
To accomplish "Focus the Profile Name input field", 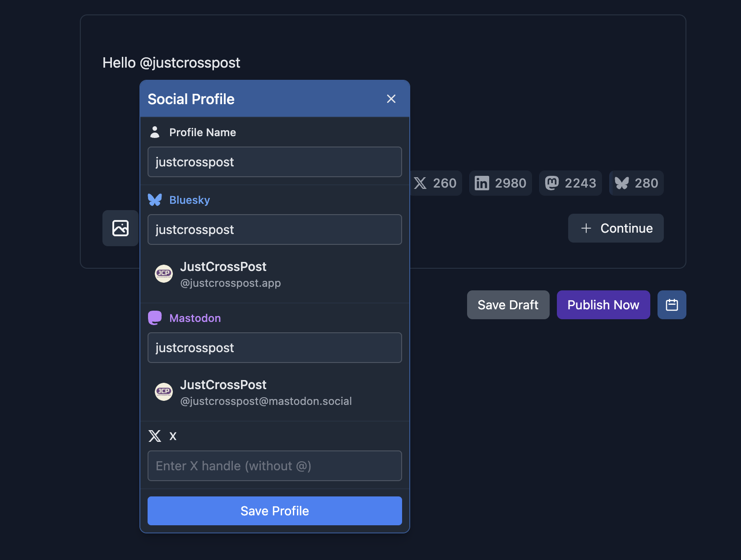I will [274, 162].
